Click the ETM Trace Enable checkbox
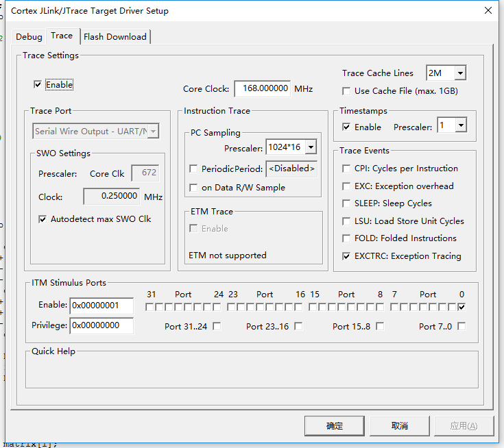 [193, 228]
